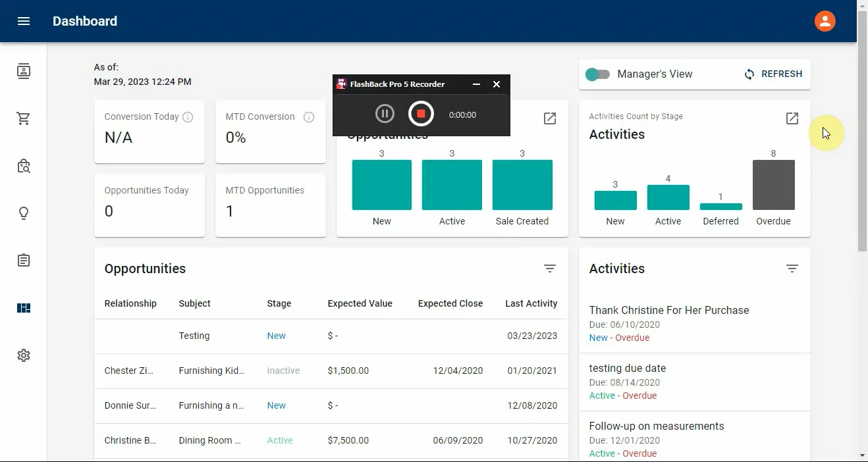Open the clipboard activities sidebar icon

(24, 261)
